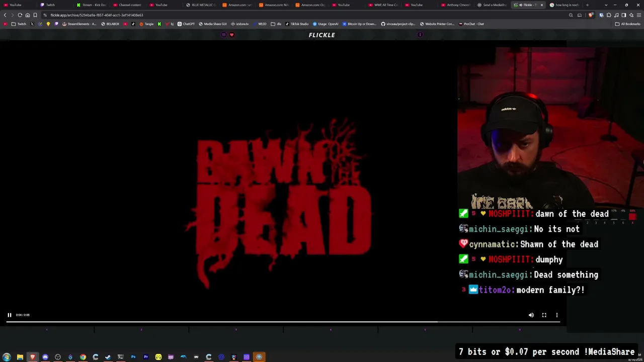Open Discord from the taskbar
The image size is (644, 362).
(45, 357)
